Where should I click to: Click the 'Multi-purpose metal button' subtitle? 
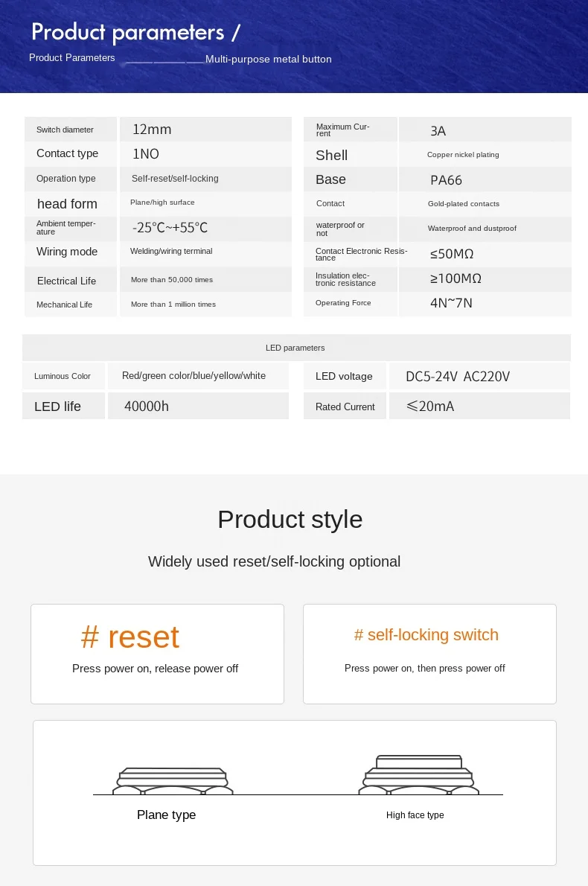pyautogui.click(x=268, y=60)
